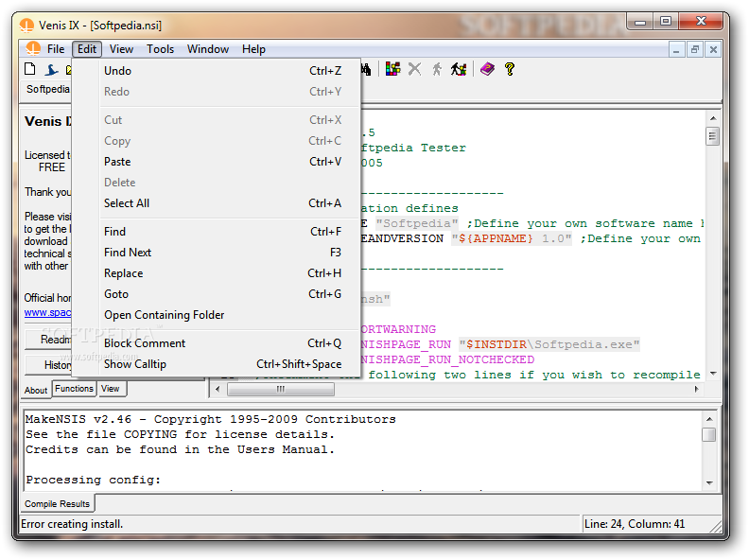Switch to the Functions tab

(74, 389)
